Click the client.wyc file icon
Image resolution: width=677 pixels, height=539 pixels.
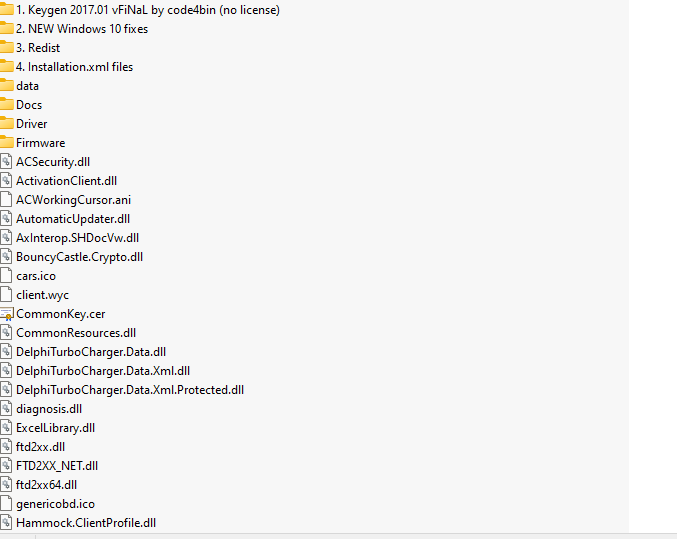tap(6, 295)
